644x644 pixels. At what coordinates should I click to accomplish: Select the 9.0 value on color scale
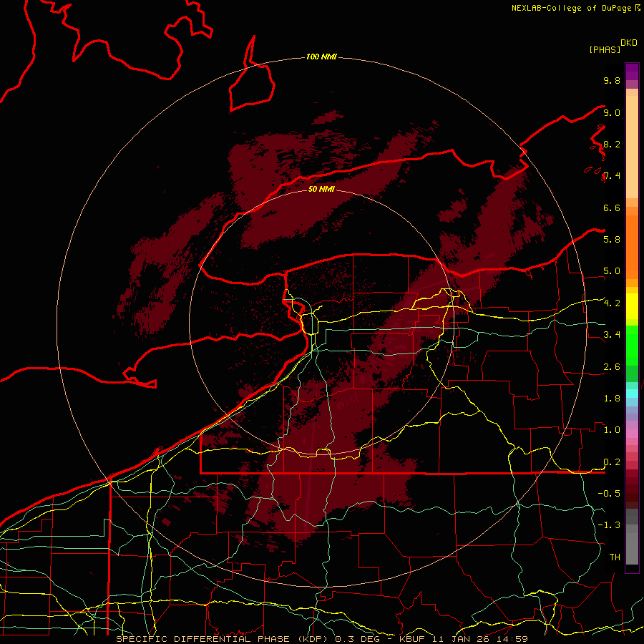(612, 112)
